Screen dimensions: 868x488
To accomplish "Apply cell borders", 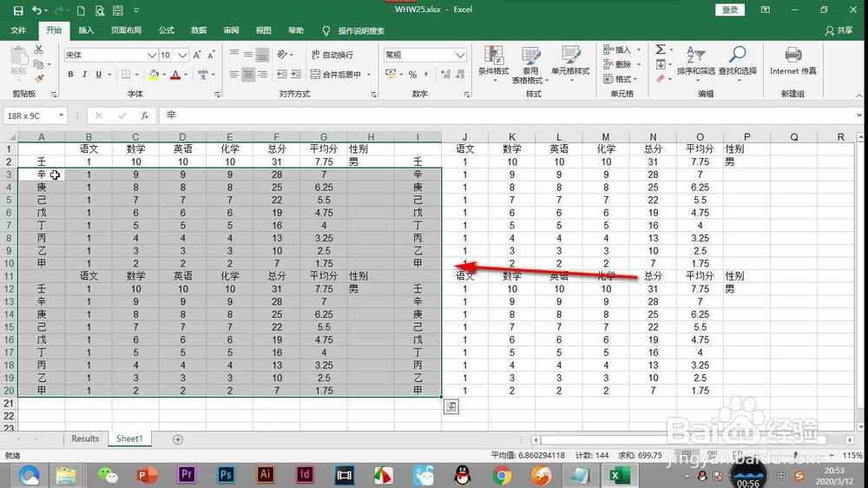I will coord(126,74).
